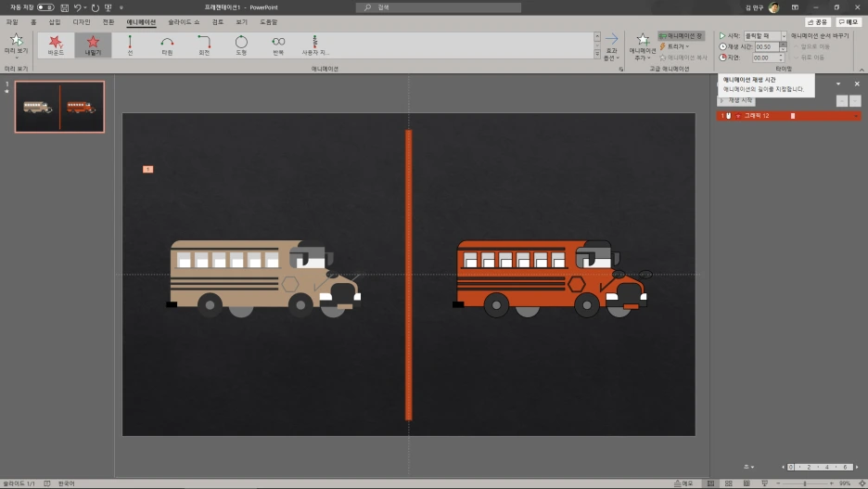This screenshot has width=868, height=489.
Task: Choose the Turn (회전) motion path
Action: (204, 45)
